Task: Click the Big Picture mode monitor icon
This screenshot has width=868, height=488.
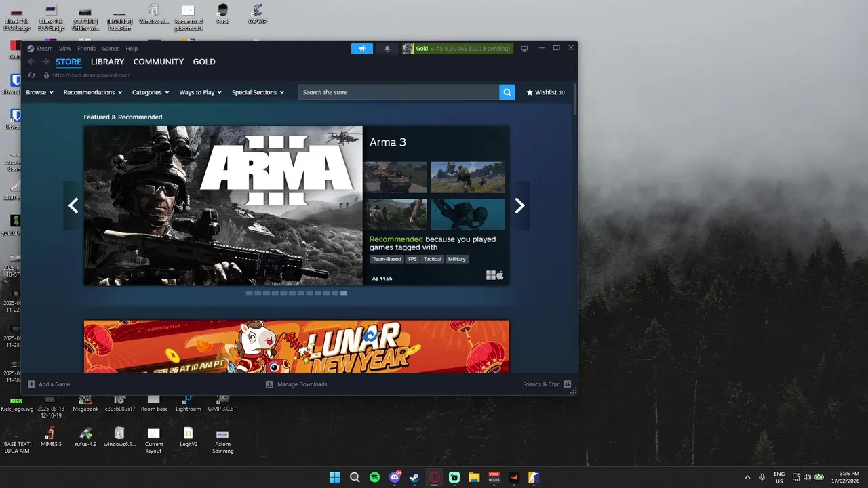Action: (524, 49)
